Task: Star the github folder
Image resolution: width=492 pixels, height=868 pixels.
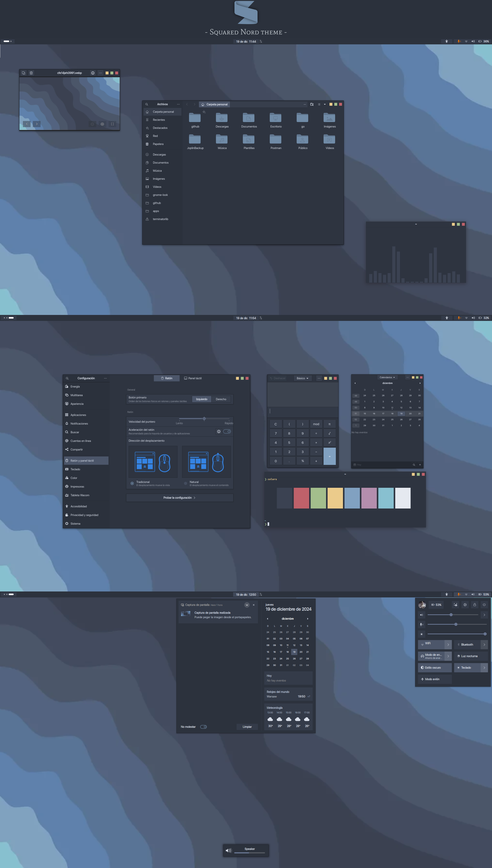Action: [204, 112]
